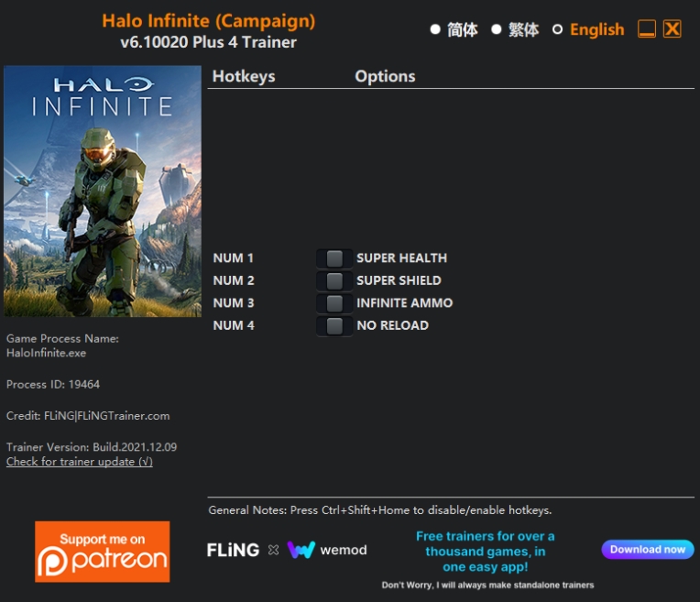Viewport: 700px width, 602px height.
Task: Click the SUPER SHIELD option label
Action: tap(399, 280)
